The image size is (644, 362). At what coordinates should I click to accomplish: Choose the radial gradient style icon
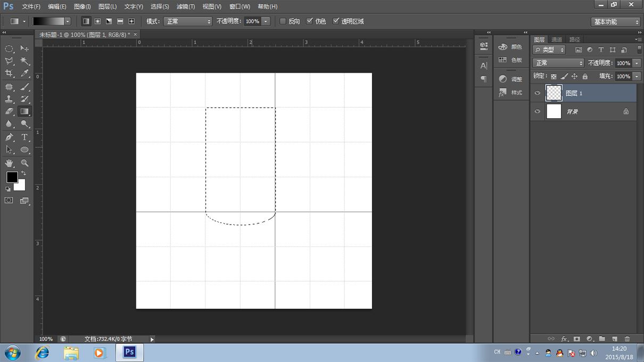(x=97, y=21)
